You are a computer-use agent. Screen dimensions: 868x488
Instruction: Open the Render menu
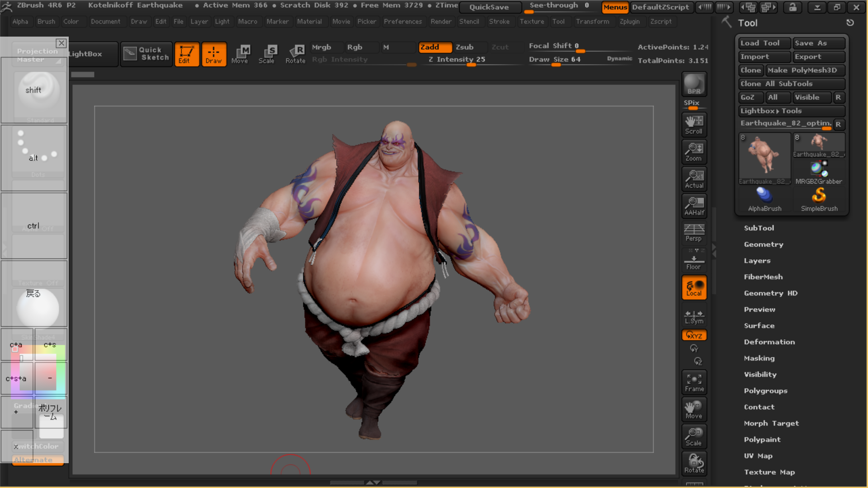[440, 21]
